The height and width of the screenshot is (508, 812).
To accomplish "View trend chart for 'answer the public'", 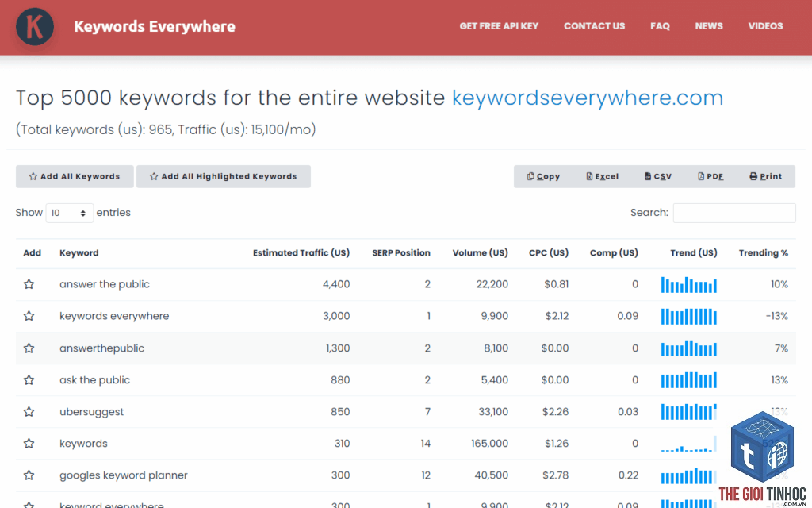I will click(x=689, y=285).
